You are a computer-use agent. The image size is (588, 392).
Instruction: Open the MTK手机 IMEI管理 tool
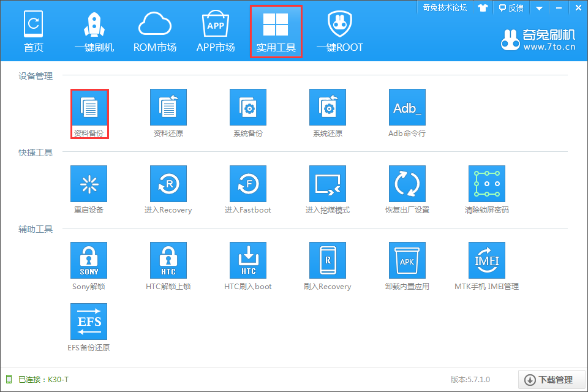tap(487, 260)
